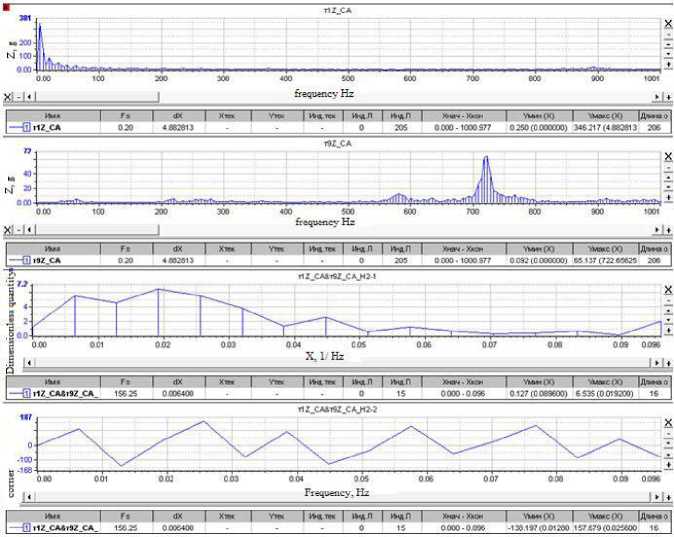Click the horizontal X button under the т1Z_CA graph
The image size is (674, 537).
8,98
